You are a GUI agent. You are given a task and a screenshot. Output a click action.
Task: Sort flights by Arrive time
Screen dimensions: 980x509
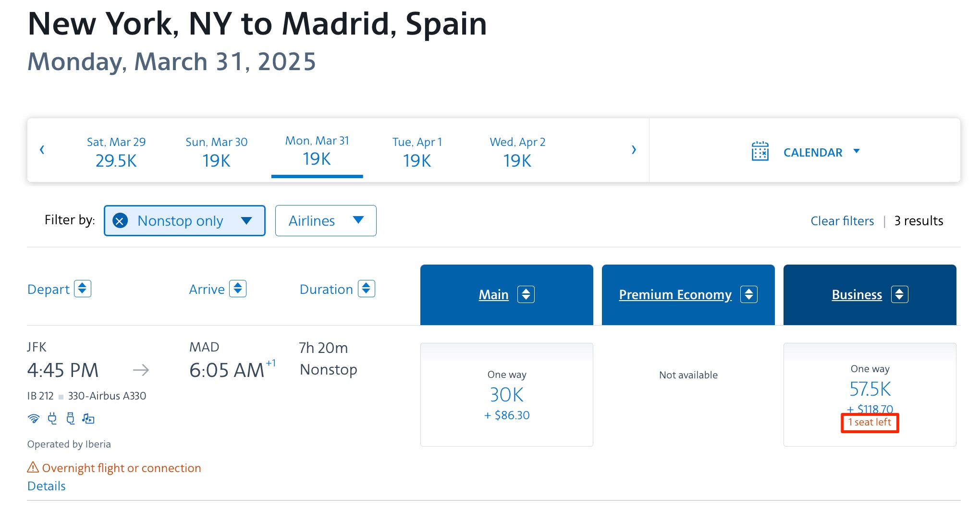tap(238, 289)
